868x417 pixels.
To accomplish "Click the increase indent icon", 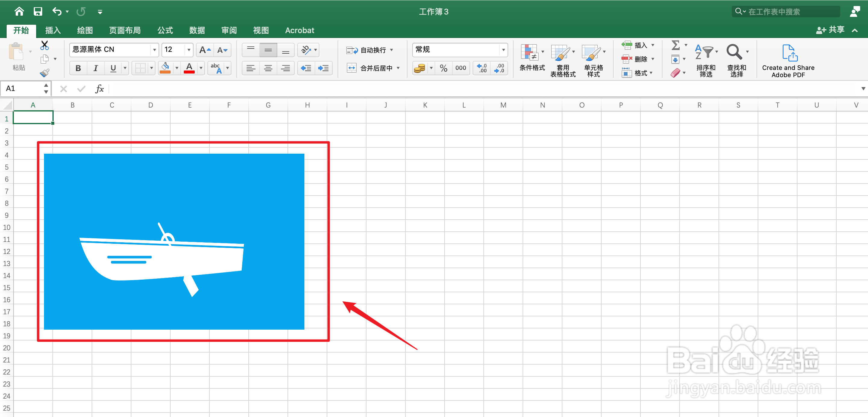I will pos(323,68).
